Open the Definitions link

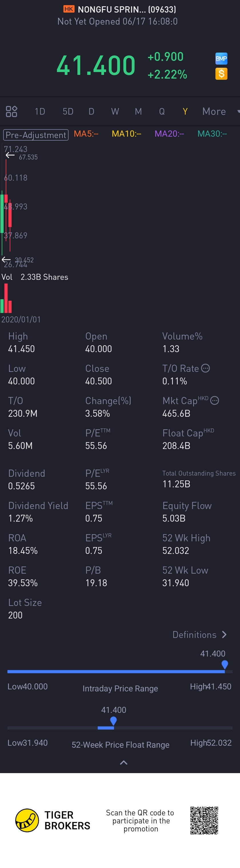click(195, 635)
